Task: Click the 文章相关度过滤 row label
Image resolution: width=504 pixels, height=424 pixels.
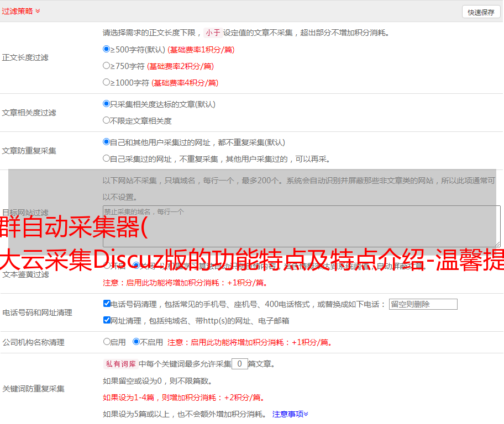Action: click(29, 113)
